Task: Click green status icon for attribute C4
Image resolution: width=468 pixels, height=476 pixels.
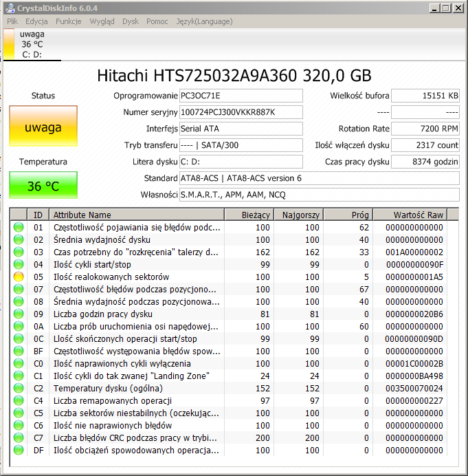Action: [x=19, y=400]
